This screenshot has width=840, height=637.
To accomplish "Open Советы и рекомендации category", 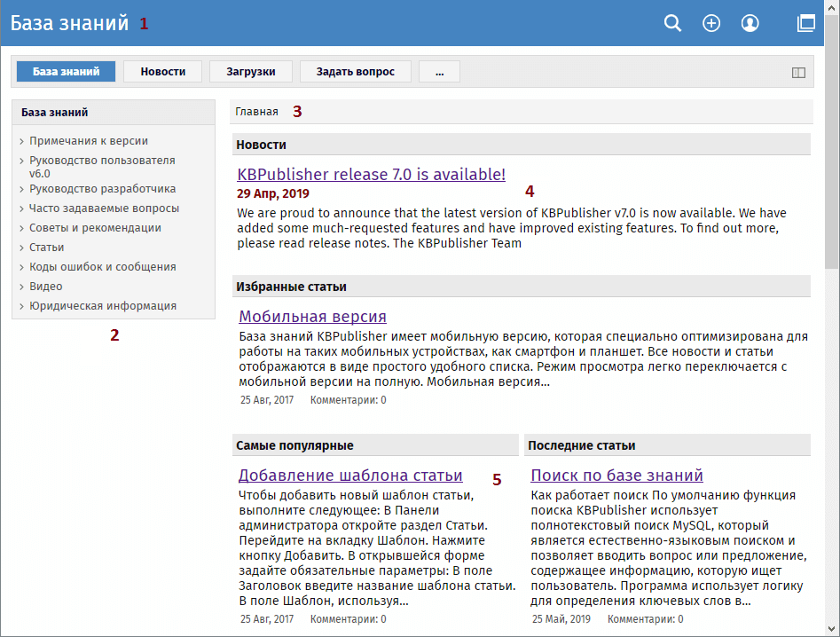I will point(95,228).
